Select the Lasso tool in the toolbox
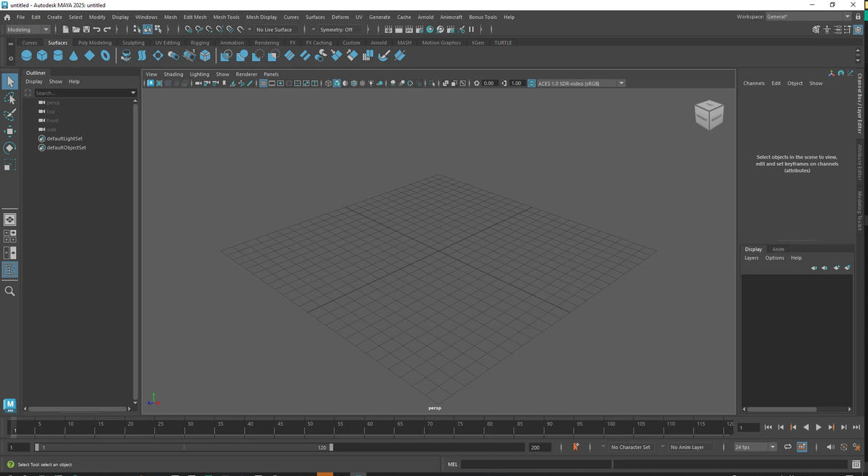The width and height of the screenshot is (868, 476). [9, 98]
